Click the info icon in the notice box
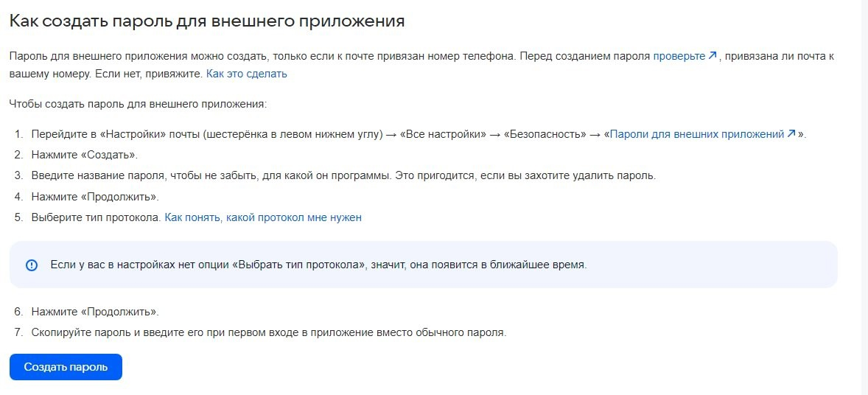Image resolution: width=868 pixels, height=395 pixels. [31, 265]
